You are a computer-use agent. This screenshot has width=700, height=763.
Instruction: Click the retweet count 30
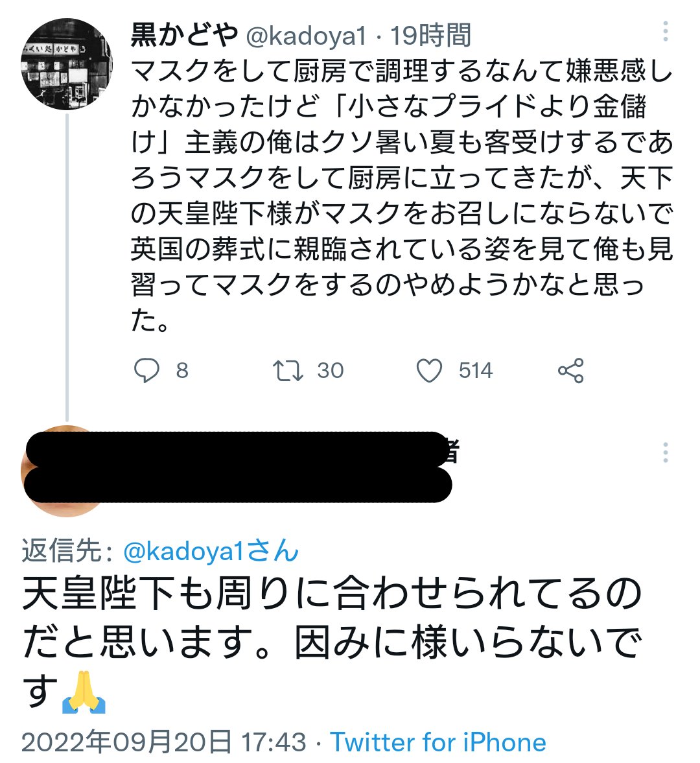click(x=331, y=371)
